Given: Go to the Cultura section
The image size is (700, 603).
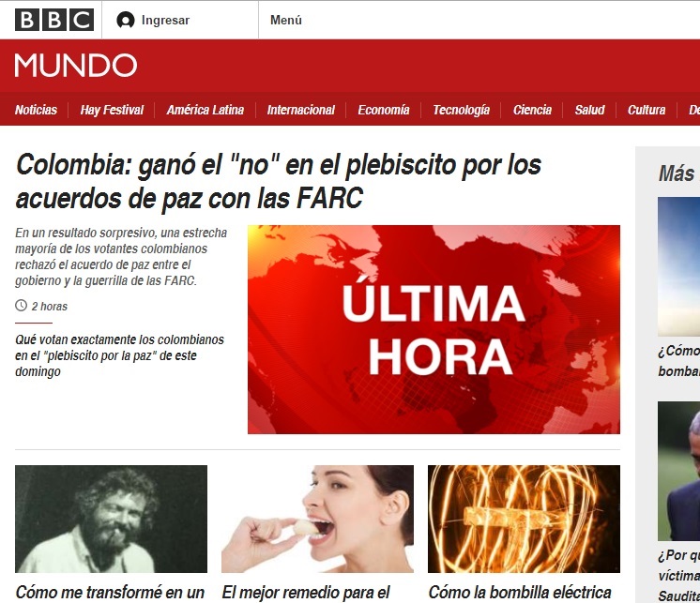Looking at the screenshot, I should (x=647, y=110).
